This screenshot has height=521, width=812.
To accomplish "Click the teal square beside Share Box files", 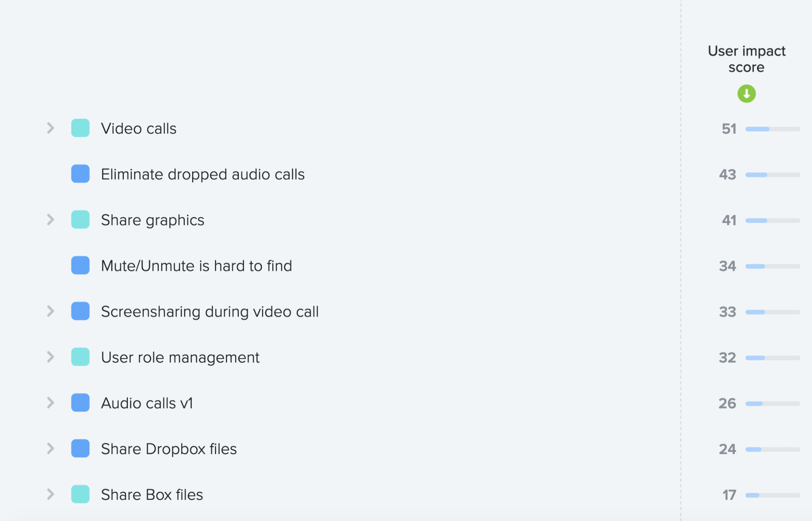I will click(80, 494).
